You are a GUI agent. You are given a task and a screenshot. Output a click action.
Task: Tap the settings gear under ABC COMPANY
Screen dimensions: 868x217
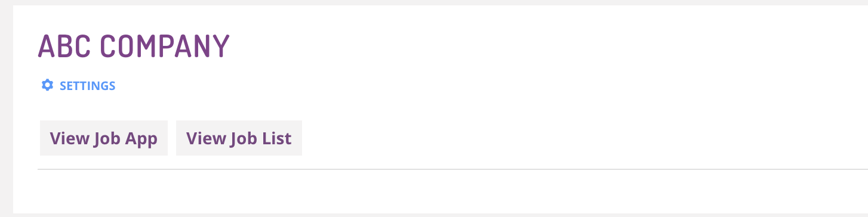click(x=47, y=85)
